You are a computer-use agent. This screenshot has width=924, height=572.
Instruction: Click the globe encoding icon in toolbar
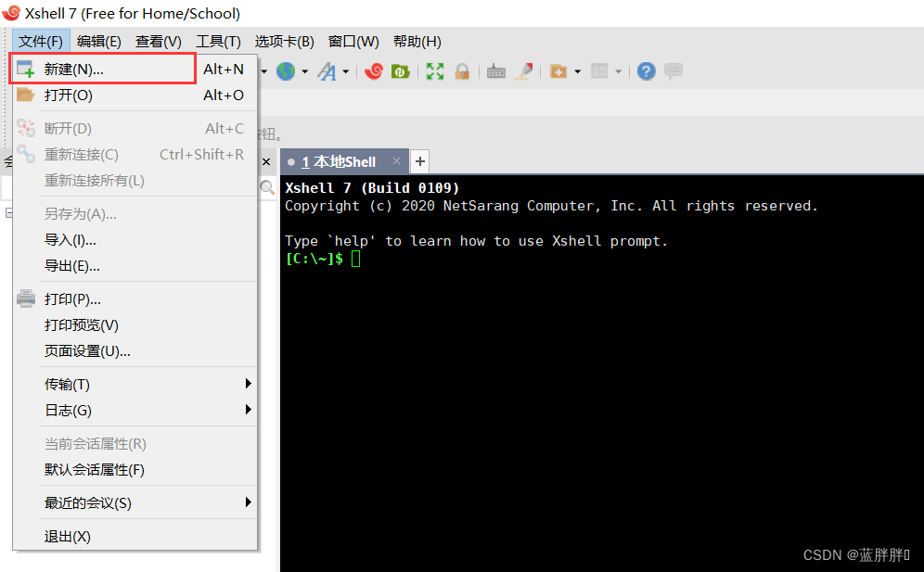pos(286,71)
